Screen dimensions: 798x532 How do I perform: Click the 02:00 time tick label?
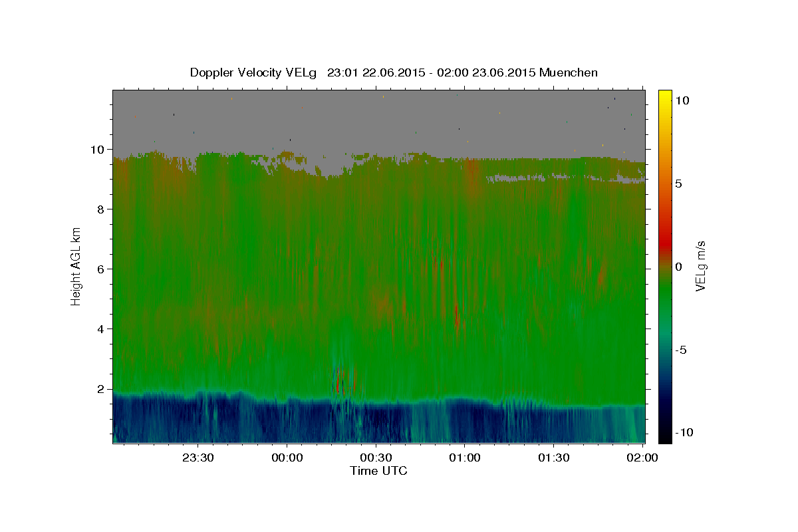point(642,458)
